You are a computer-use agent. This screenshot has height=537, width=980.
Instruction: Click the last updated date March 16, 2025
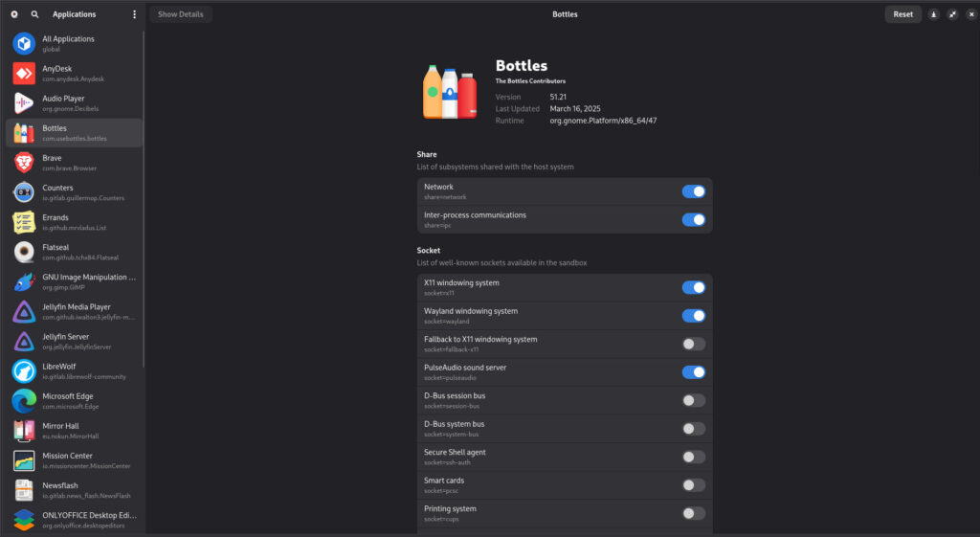pos(575,109)
